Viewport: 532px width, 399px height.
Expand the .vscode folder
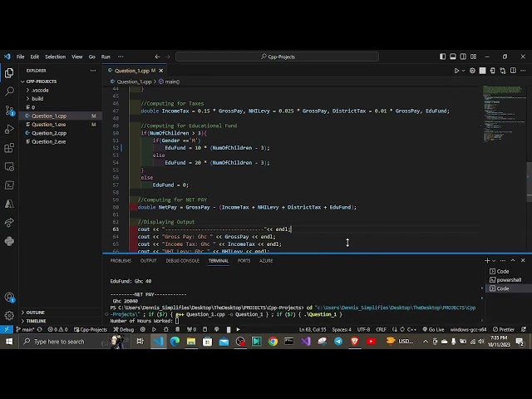(x=60, y=91)
